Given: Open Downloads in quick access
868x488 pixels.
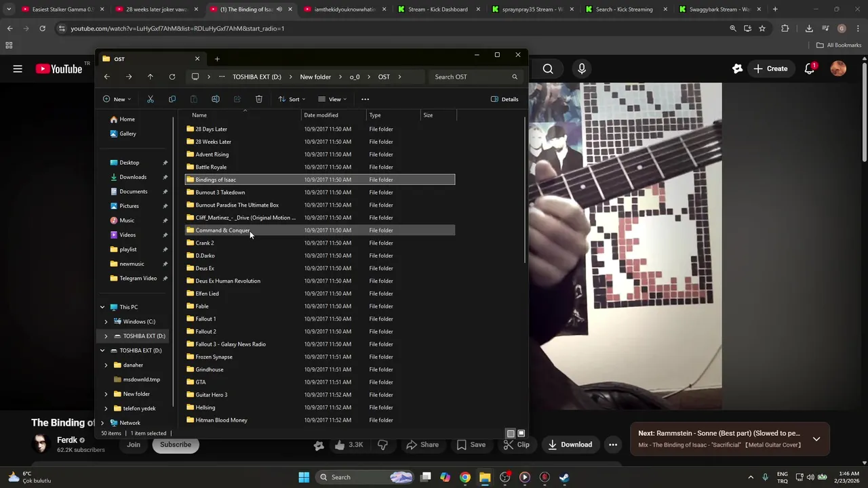Looking at the screenshot, I should (133, 177).
